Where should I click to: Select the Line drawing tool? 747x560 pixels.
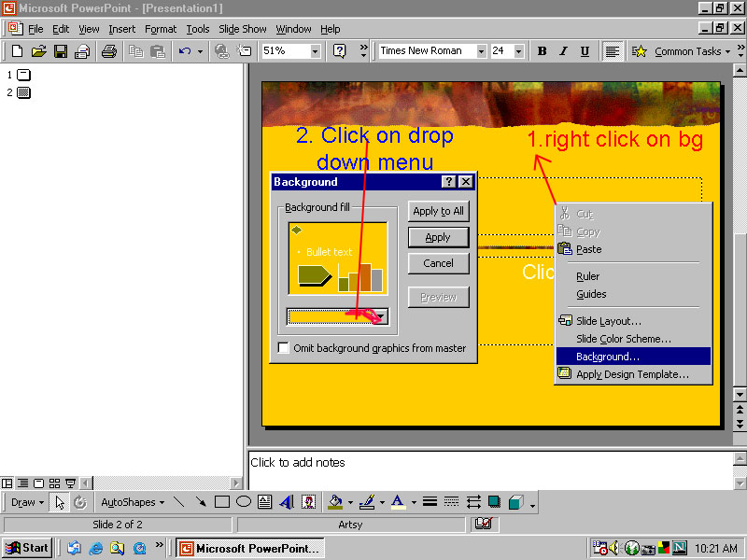pos(178,502)
